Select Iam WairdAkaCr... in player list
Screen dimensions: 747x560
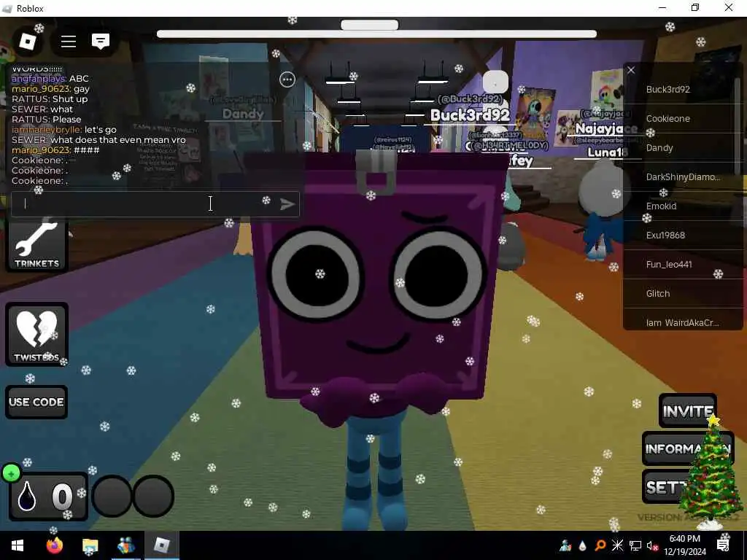[682, 322]
